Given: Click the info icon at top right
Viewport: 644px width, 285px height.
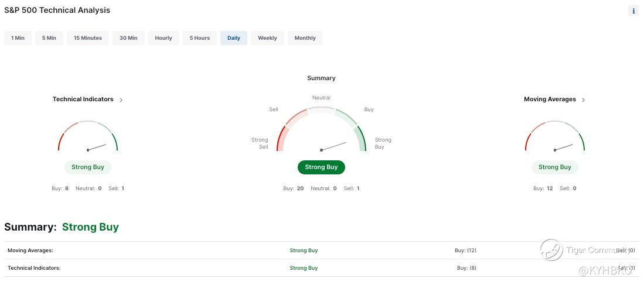Looking at the screenshot, I should pos(633,11).
